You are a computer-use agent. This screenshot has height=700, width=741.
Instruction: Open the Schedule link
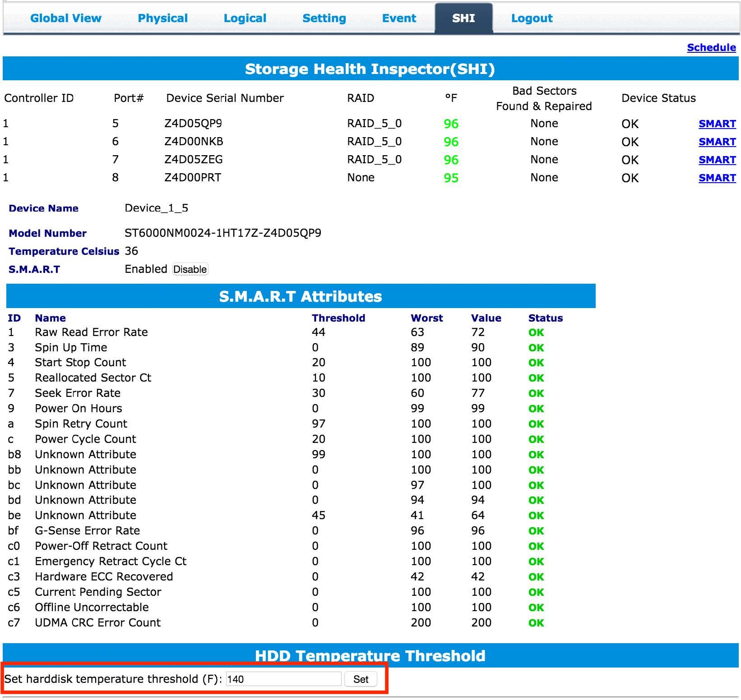coord(711,47)
